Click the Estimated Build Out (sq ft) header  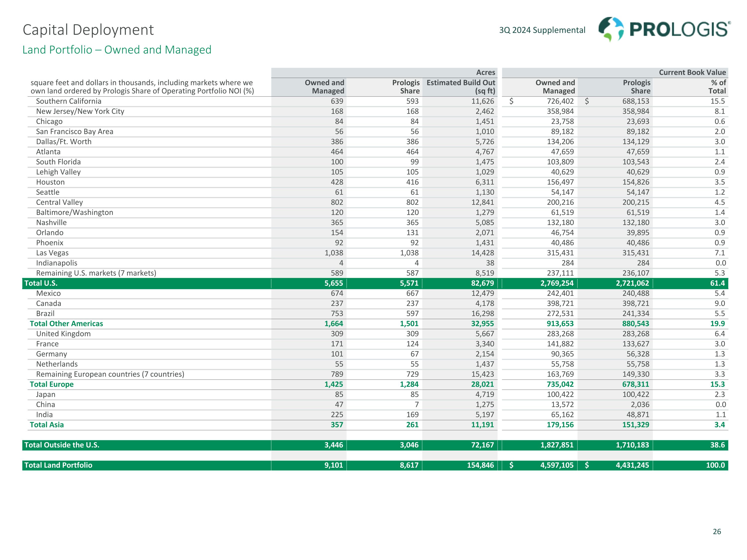tap(461, 87)
